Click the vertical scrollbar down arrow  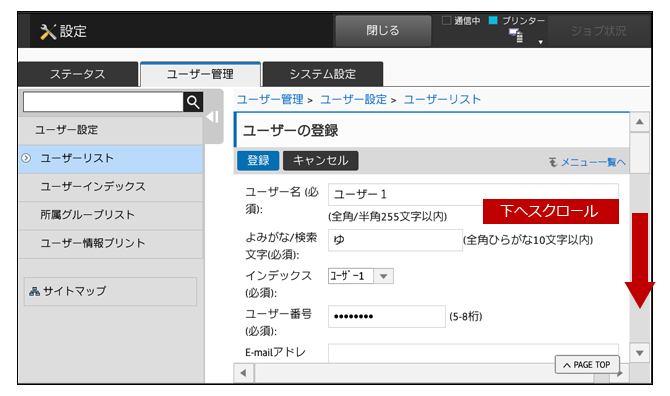click(x=640, y=353)
